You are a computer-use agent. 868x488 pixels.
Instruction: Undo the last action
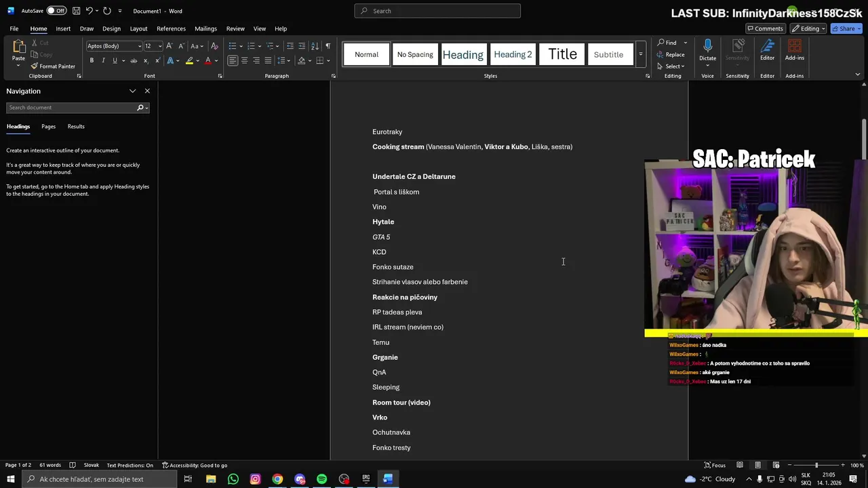point(89,11)
